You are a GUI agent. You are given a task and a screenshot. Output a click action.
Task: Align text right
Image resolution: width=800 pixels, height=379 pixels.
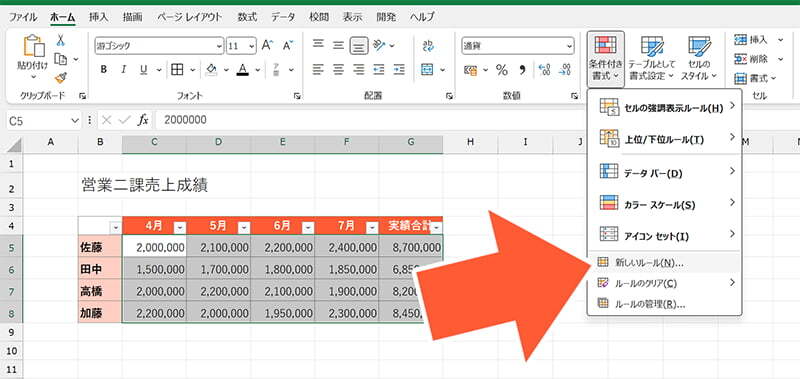359,69
